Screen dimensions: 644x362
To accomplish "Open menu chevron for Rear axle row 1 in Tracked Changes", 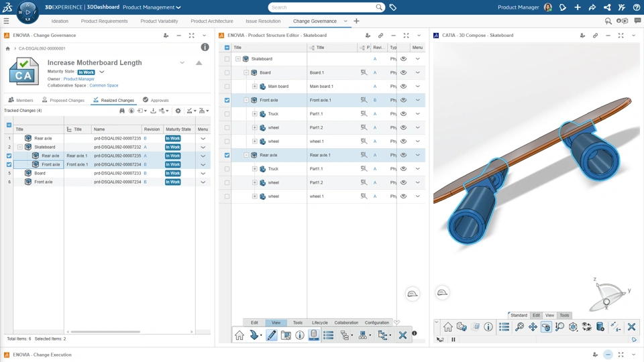I will [203, 139].
